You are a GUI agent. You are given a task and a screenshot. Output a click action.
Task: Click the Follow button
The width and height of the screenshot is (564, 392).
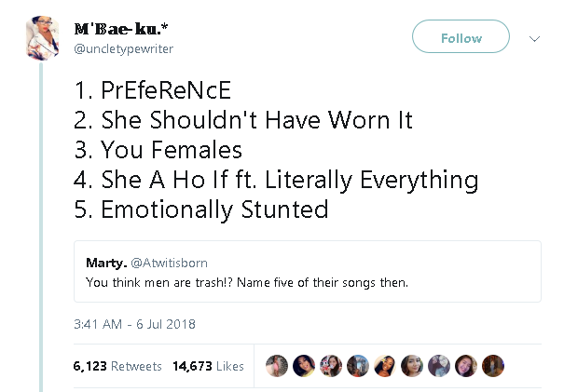461,38
